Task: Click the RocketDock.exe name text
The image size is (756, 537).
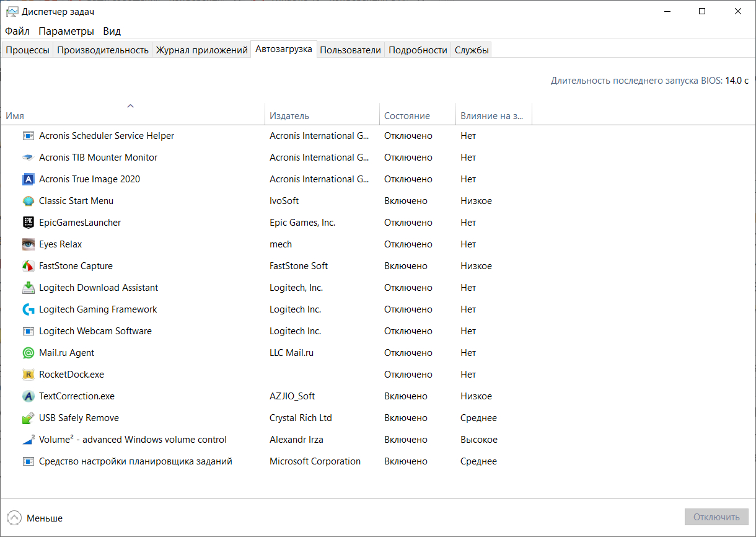Action: (x=71, y=375)
